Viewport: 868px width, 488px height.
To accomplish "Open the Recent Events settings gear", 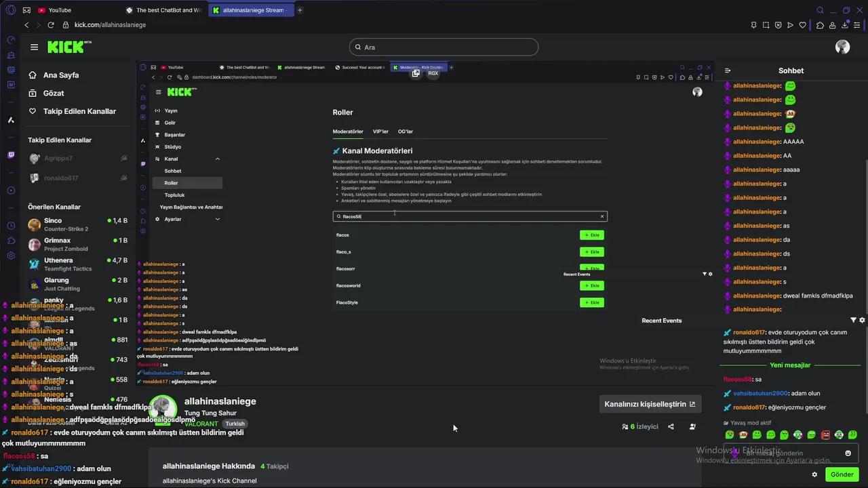I will click(x=862, y=320).
